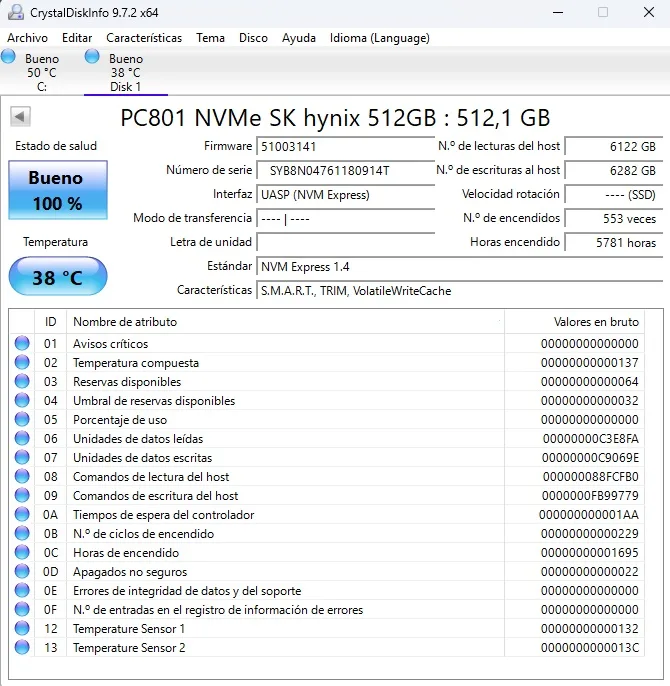Click raw value 00000088FCFB0
Image resolution: width=670 pixels, height=686 pixels.
[x=590, y=477]
